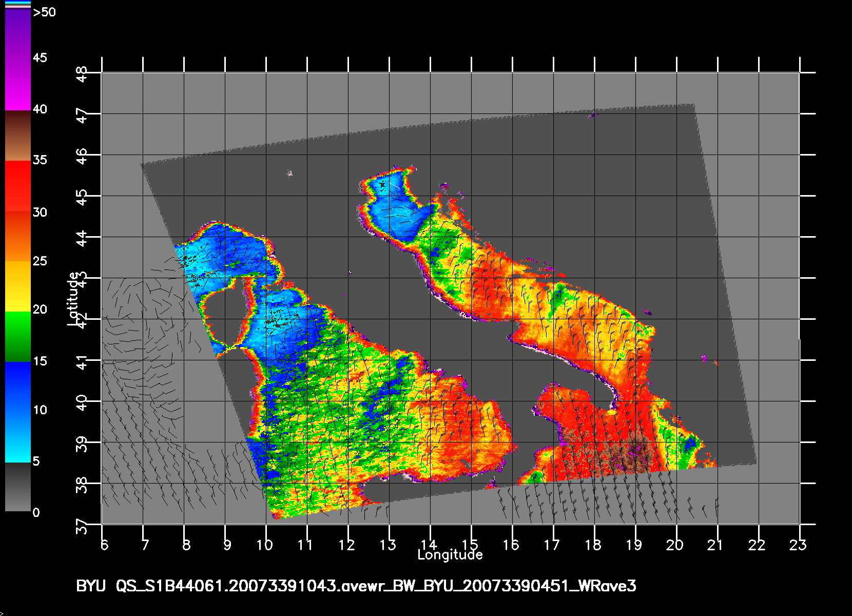The height and width of the screenshot is (616, 852).
Task: Click the '10' color scale label
Action: 40,410
